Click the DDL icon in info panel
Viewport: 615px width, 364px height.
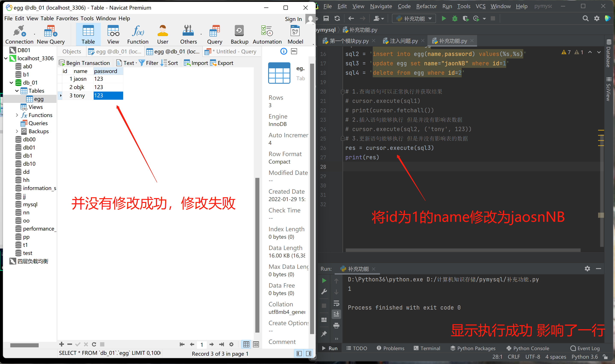tap(294, 51)
